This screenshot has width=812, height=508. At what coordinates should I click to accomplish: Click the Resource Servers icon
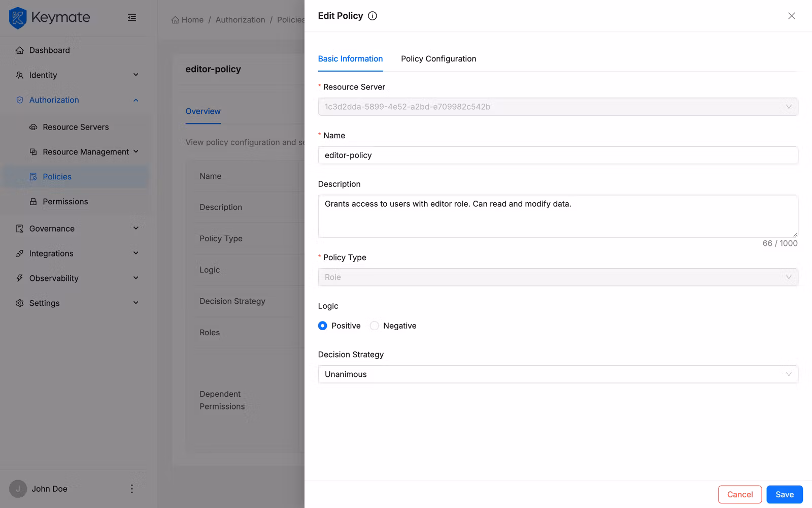[32, 127]
